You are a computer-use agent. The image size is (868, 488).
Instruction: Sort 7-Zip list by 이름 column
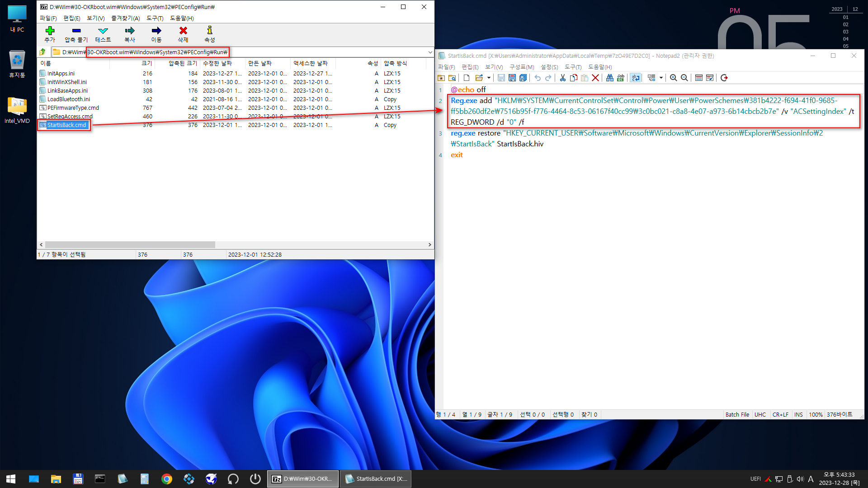(x=73, y=63)
